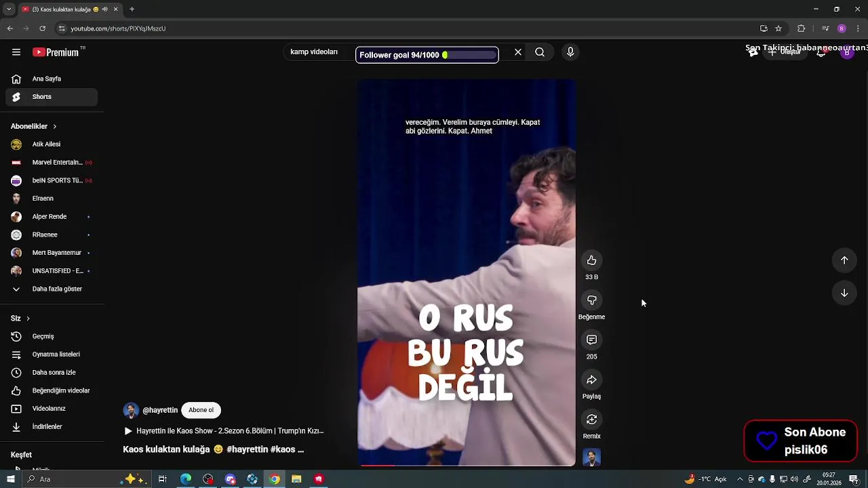Mute audio on the Kaos kulaktan kulağa tab

104,9
